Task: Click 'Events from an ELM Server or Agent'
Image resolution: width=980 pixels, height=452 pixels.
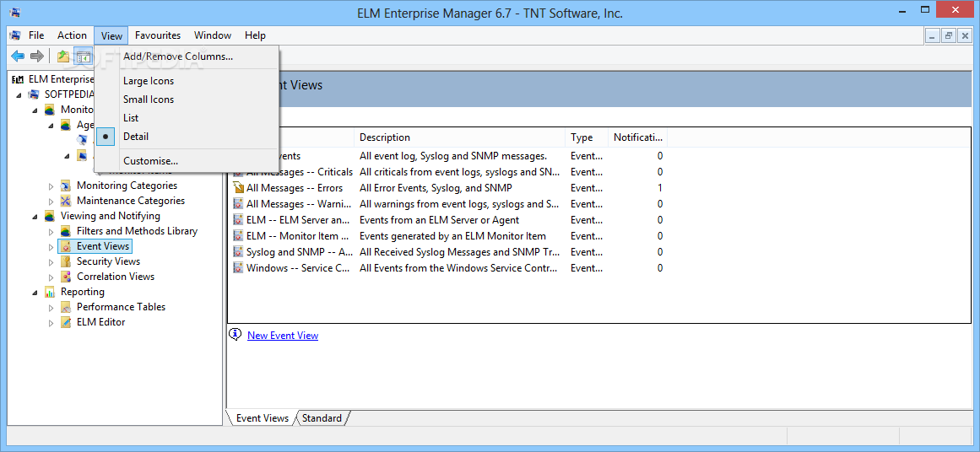Action: [440, 220]
